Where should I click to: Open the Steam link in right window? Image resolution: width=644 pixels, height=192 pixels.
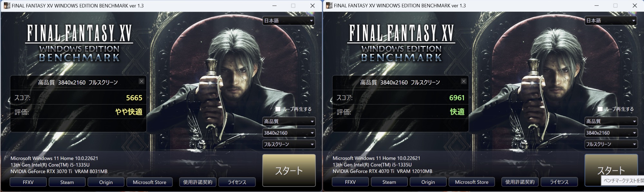coord(389,182)
